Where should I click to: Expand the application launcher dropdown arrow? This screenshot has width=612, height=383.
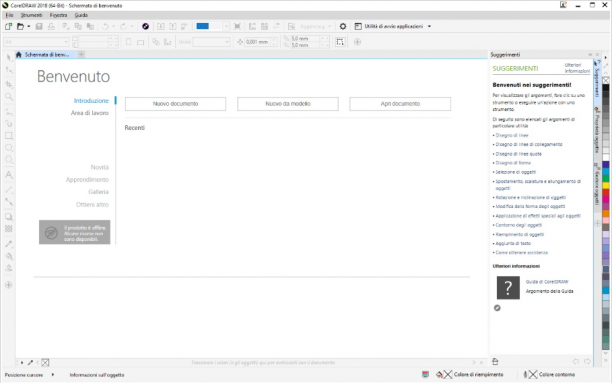(x=429, y=27)
